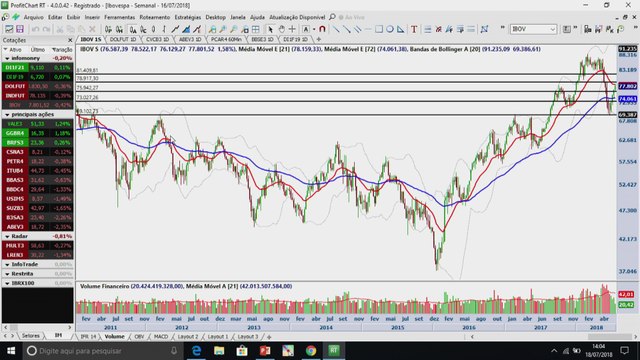Select the hand pan tool
This screenshot has width=640, height=360.
coord(281,29)
